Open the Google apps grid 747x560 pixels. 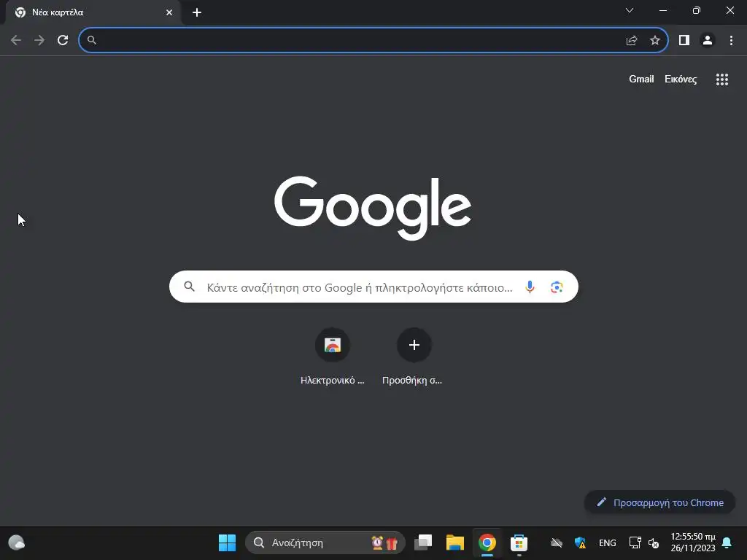click(x=722, y=79)
